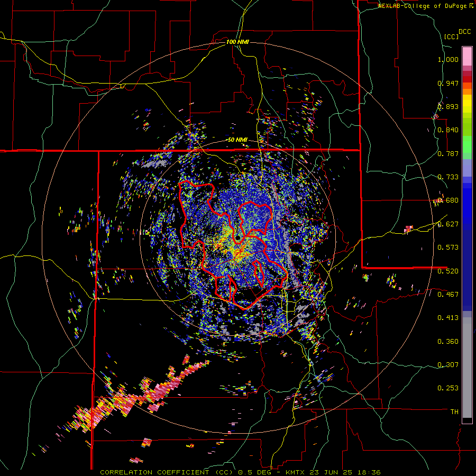The image size is (476, 476).
Task: Click the 0.787 scale value
Action: [x=448, y=153]
